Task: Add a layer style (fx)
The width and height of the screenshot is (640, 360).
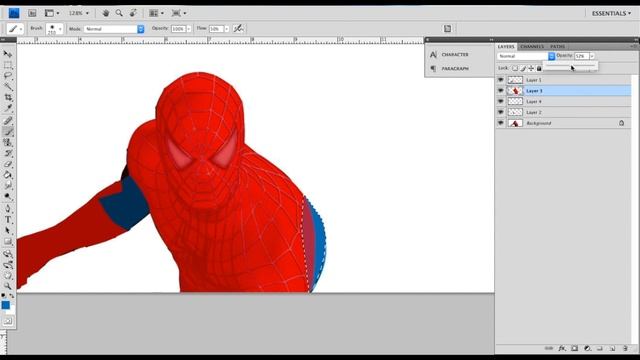Action: pyautogui.click(x=562, y=348)
